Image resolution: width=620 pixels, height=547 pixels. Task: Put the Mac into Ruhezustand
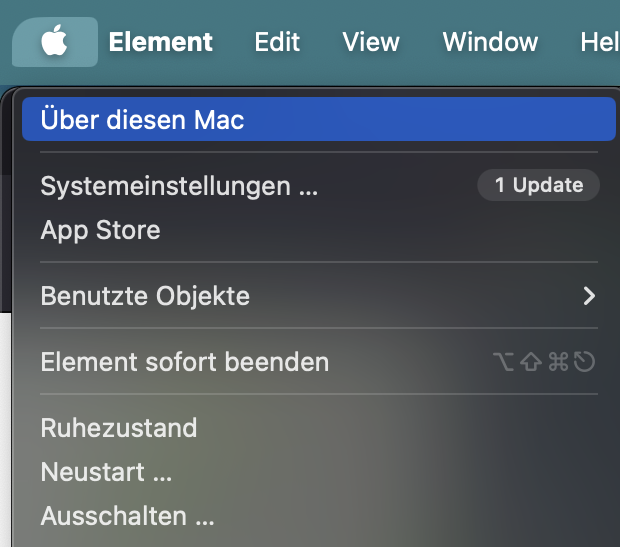119,428
